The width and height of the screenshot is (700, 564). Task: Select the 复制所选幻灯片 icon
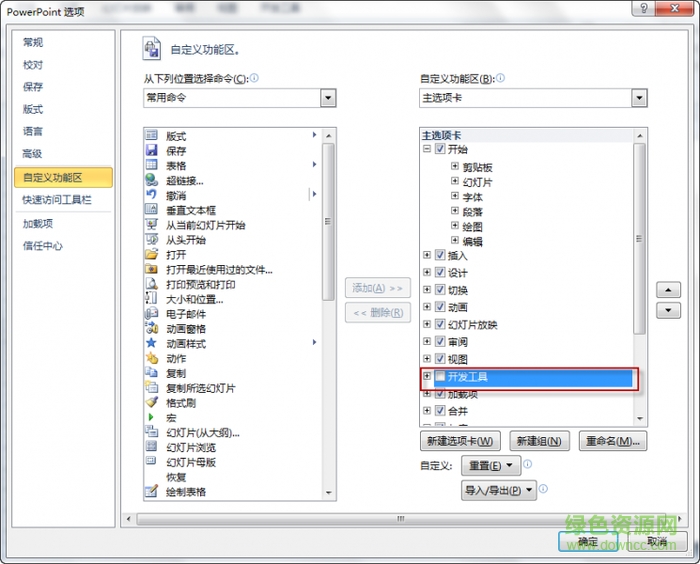pos(152,387)
